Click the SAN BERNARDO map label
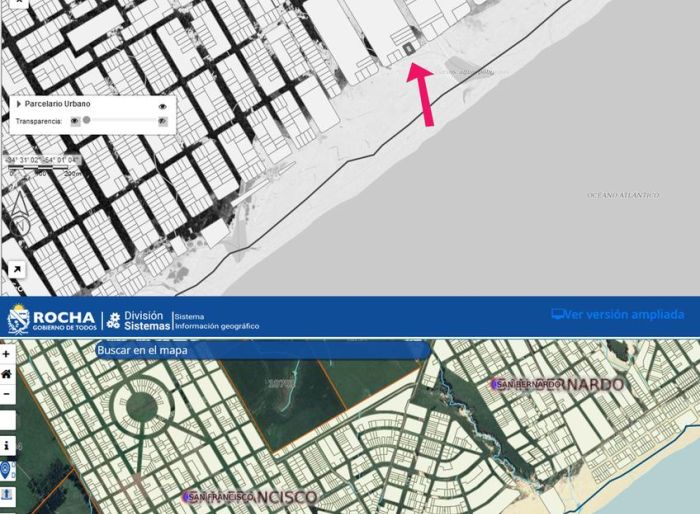Viewport: 700px width, 514px height. [x=558, y=384]
